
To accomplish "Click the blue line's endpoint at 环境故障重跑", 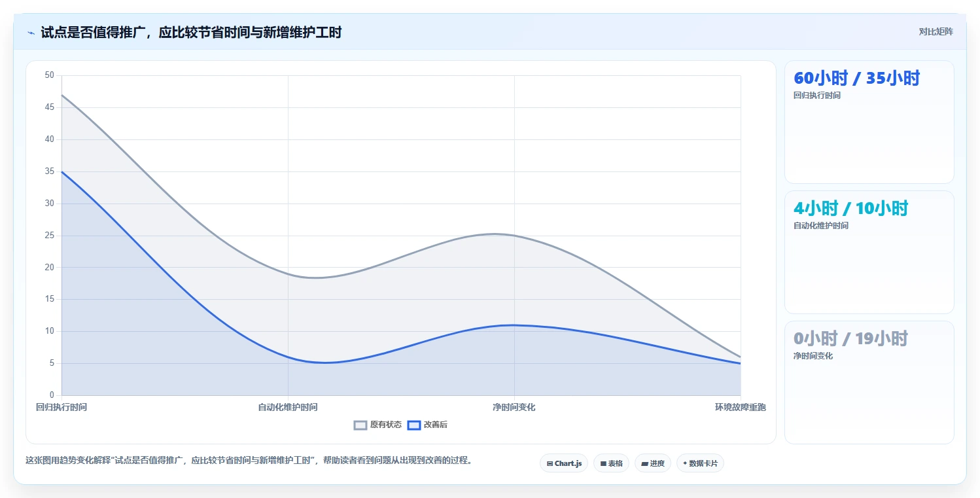I will [x=741, y=363].
